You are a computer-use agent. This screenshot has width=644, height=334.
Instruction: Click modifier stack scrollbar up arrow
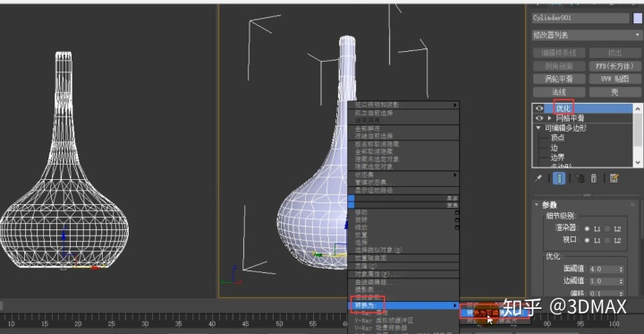tap(638, 108)
